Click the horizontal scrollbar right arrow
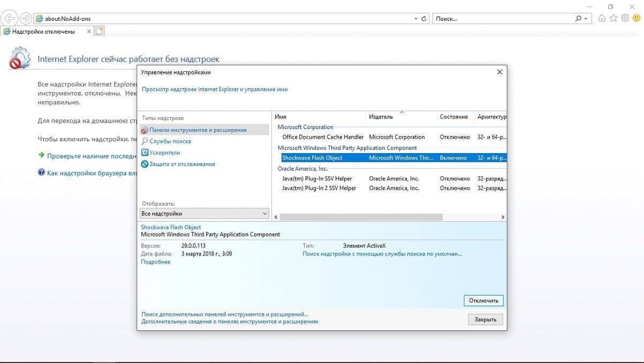Image resolution: width=644 pixels, height=363 pixels. (503, 217)
